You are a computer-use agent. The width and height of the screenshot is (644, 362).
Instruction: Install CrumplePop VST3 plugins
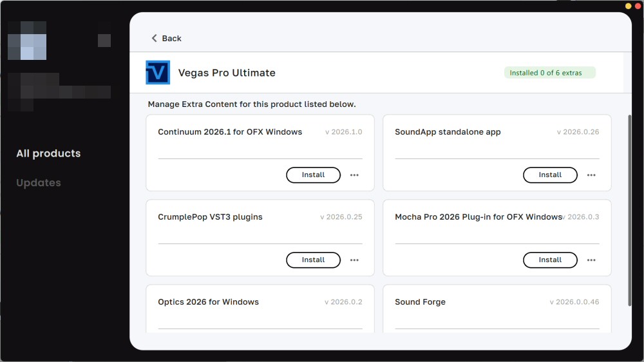click(x=313, y=260)
